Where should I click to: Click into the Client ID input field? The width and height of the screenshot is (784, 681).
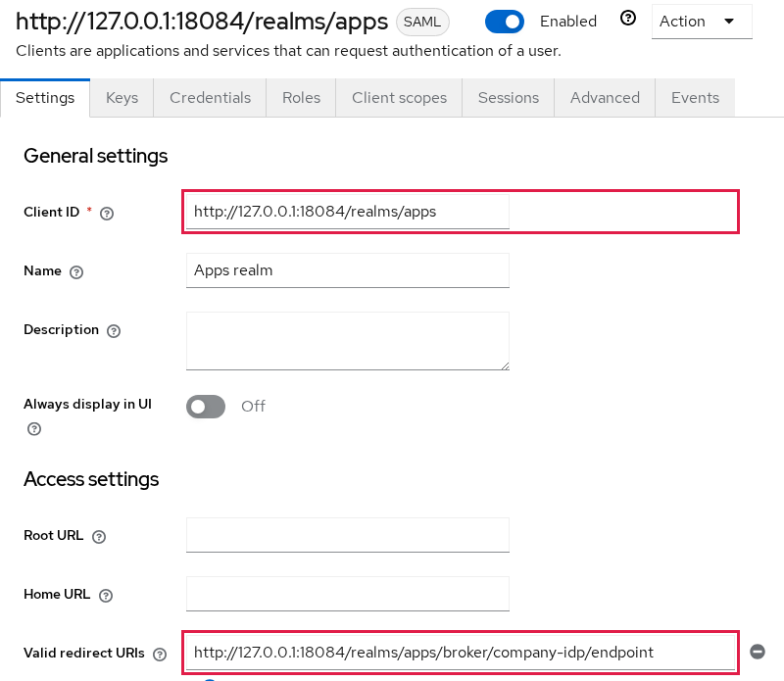(348, 212)
